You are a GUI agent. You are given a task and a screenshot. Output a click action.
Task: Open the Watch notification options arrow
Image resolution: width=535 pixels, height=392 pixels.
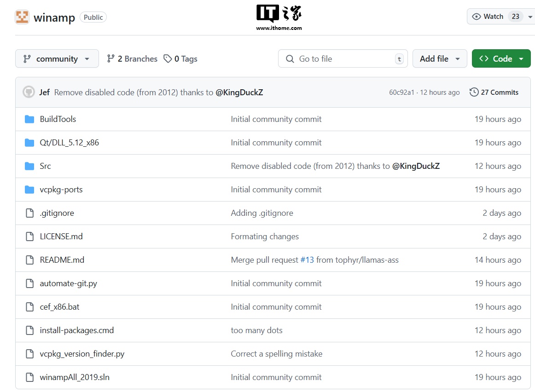pyautogui.click(x=530, y=17)
